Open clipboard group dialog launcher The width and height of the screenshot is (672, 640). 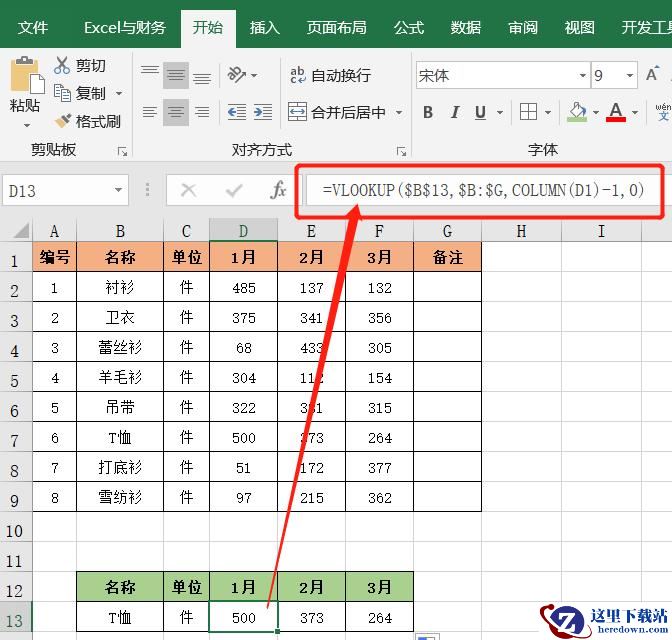pos(123,151)
